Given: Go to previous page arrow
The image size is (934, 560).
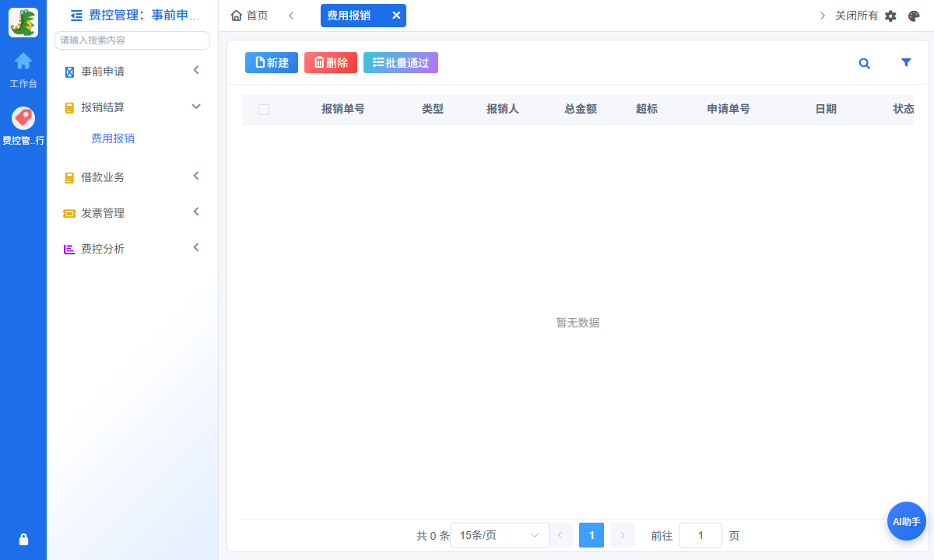Looking at the screenshot, I should point(560,535).
